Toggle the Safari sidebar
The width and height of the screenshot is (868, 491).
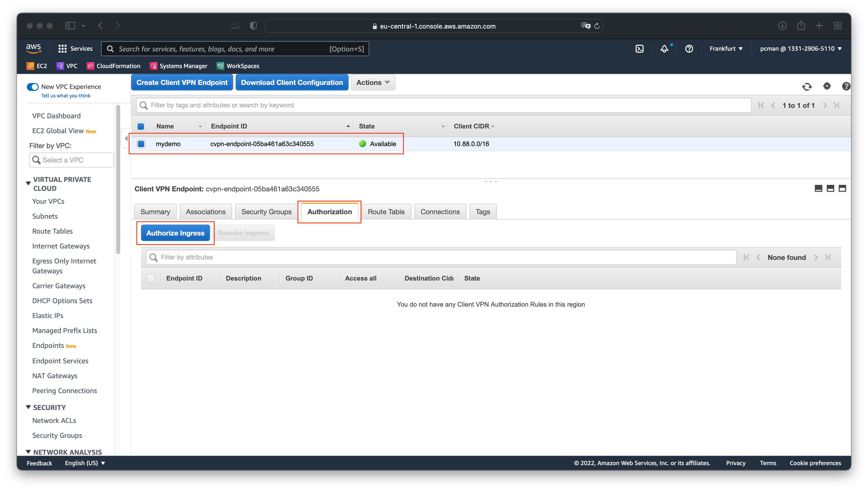[x=70, y=26]
